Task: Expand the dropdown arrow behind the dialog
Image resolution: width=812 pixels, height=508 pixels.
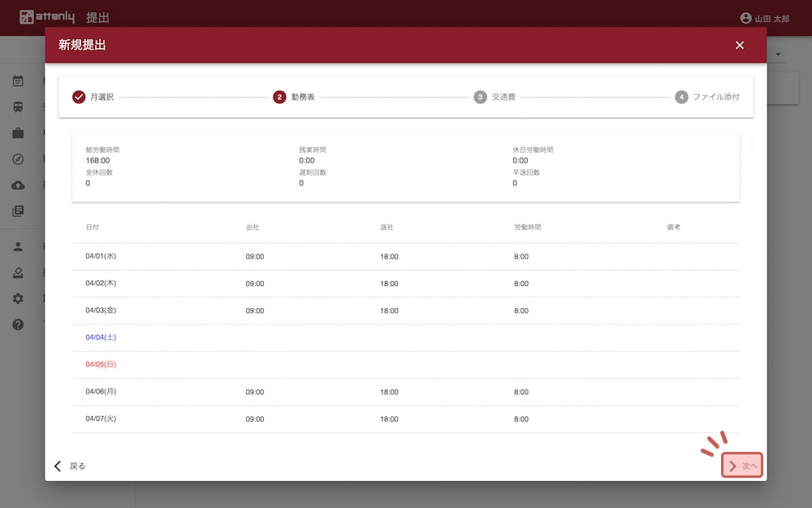Action: pyautogui.click(x=779, y=55)
